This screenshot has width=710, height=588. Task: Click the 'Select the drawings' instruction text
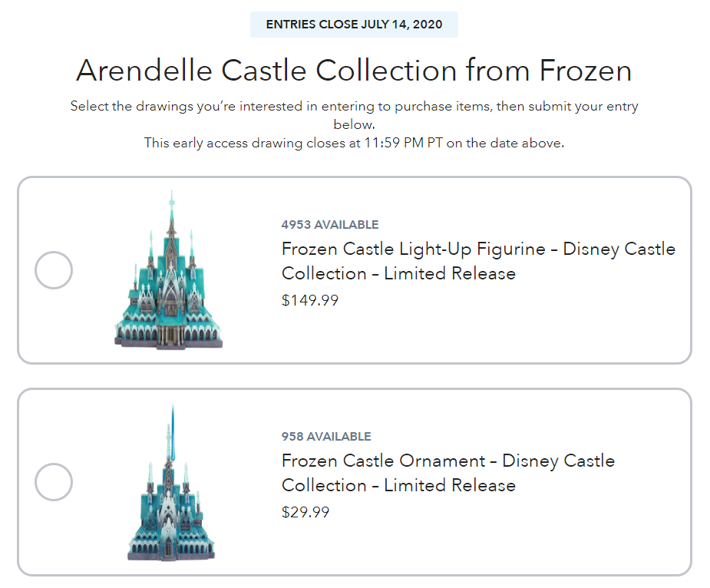tap(354, 106)
